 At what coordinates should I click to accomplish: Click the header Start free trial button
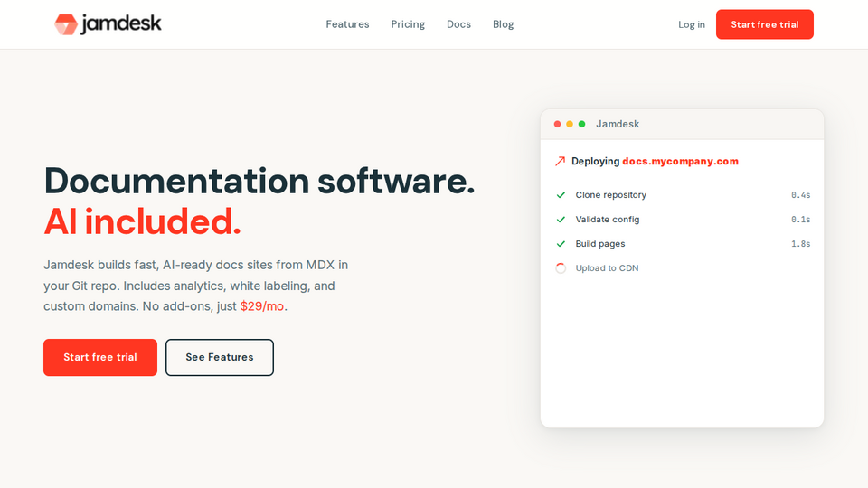pyautogui.click(x=765, y=24)
